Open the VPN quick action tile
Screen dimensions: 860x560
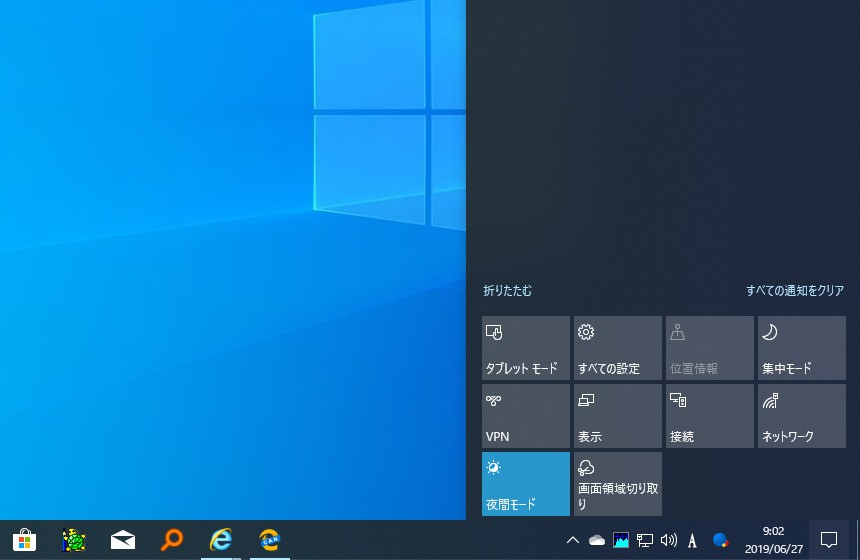click(x=525, y=416)
